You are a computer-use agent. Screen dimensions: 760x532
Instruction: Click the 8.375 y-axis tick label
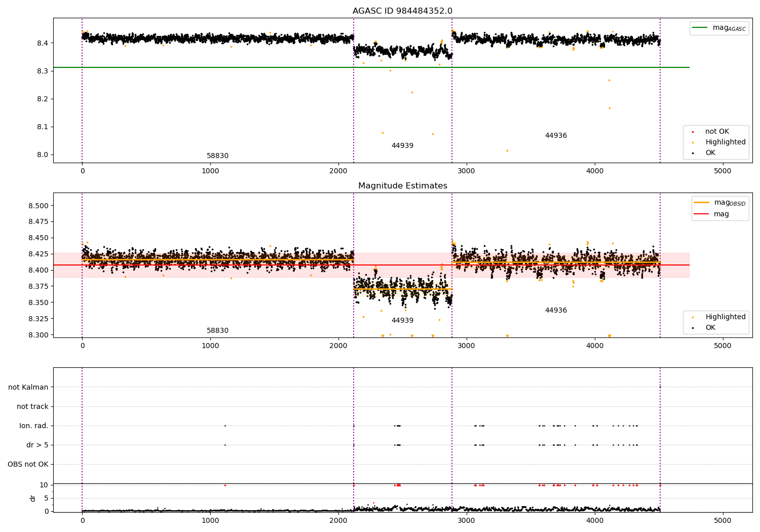point(39,287)
